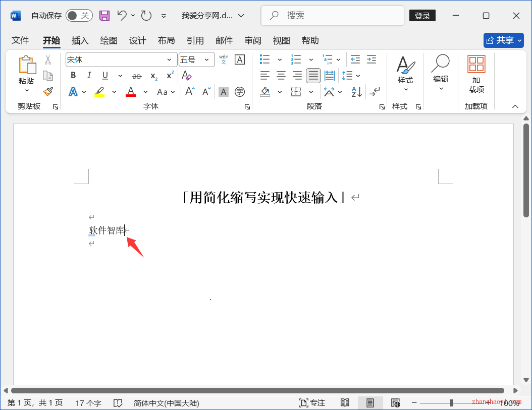Redo the last action
This screenshot has width=532, height=410.
pyautogui.click(x=146, y=16)
